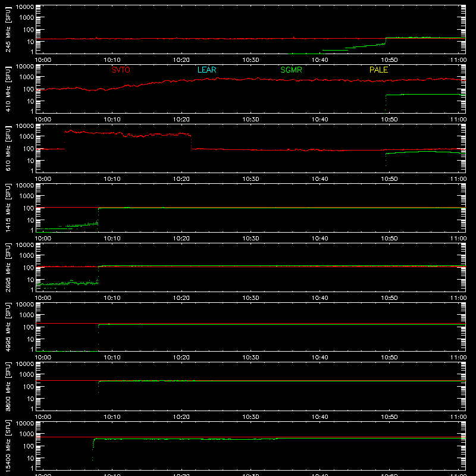Click the 10000 tick of the 8800 MHz panel

coord(25,364)
